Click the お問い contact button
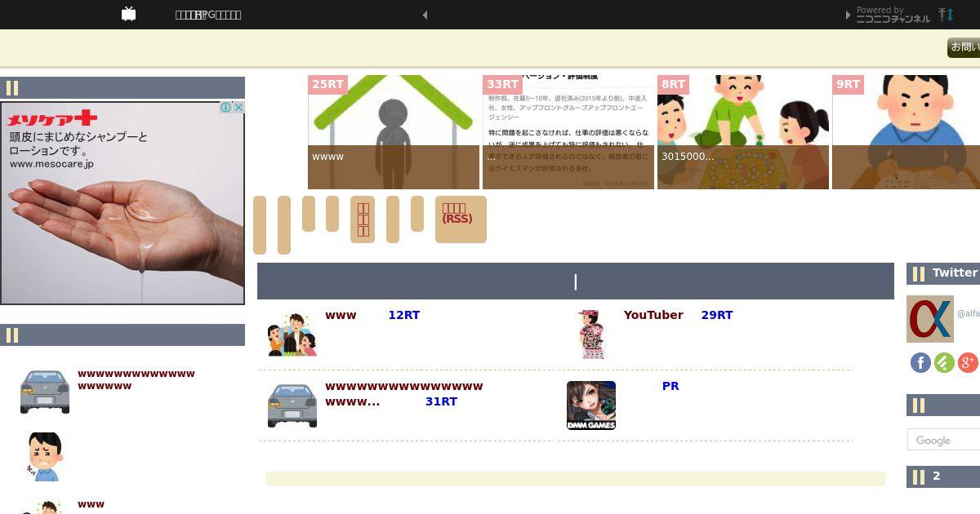The width and height of the screenshot is (980, 514). click(x=964, y=47)
